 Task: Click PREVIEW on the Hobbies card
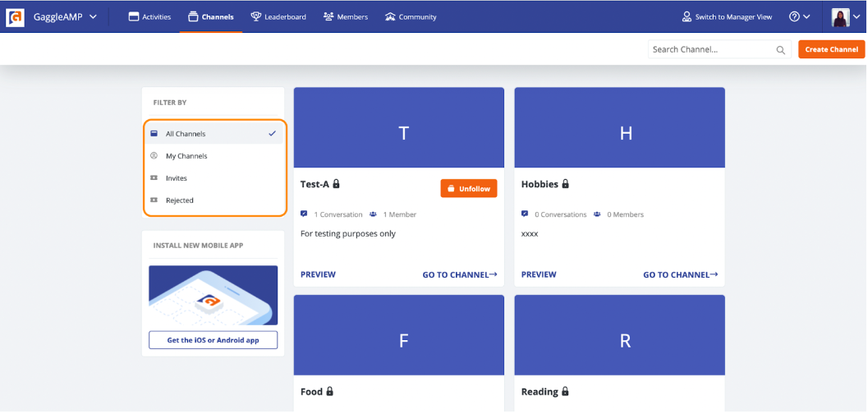coord(539,274)
